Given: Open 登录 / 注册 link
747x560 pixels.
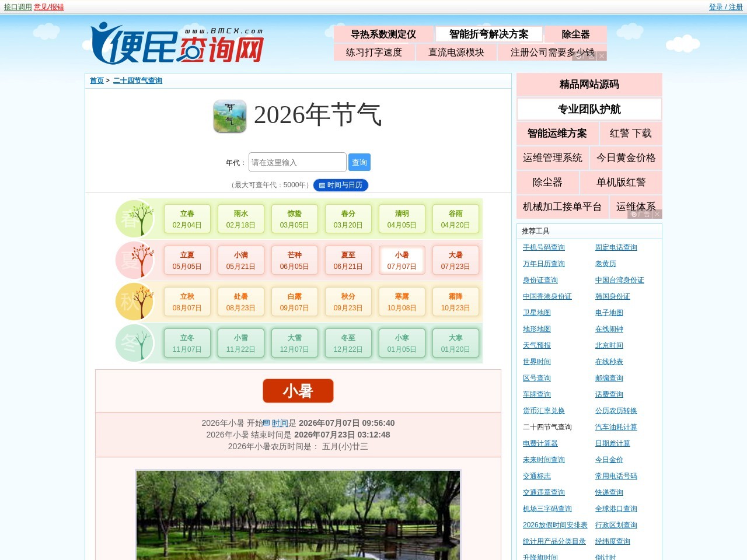Looking at the screenshot, I should pos(726,7).
